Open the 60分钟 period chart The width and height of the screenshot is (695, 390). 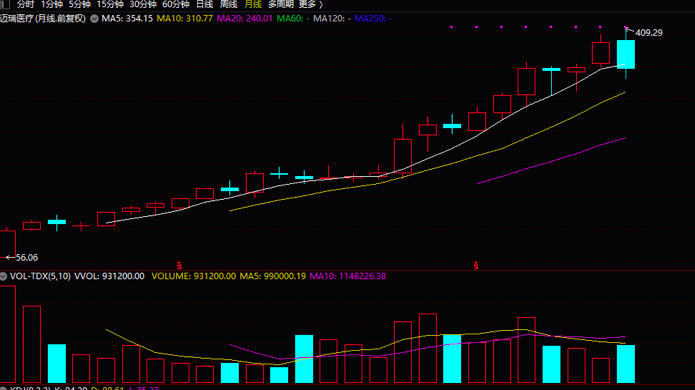[176, 4]
